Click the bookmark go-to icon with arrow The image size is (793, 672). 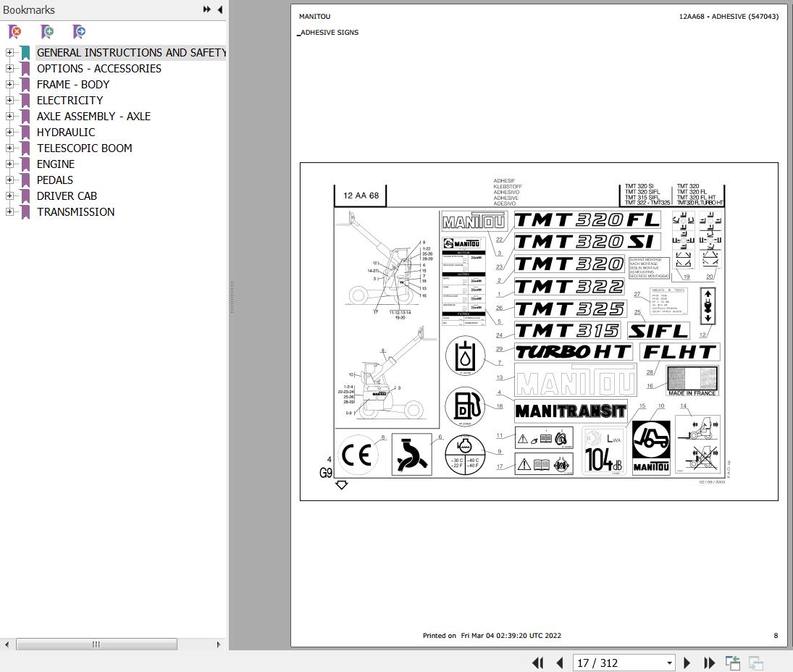pos(79,32)
